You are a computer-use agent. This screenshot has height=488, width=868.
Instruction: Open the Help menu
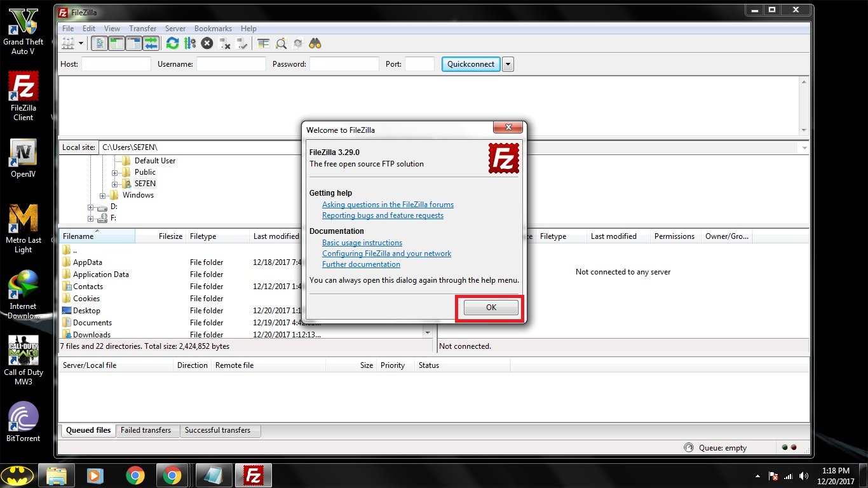pos(248,29)
